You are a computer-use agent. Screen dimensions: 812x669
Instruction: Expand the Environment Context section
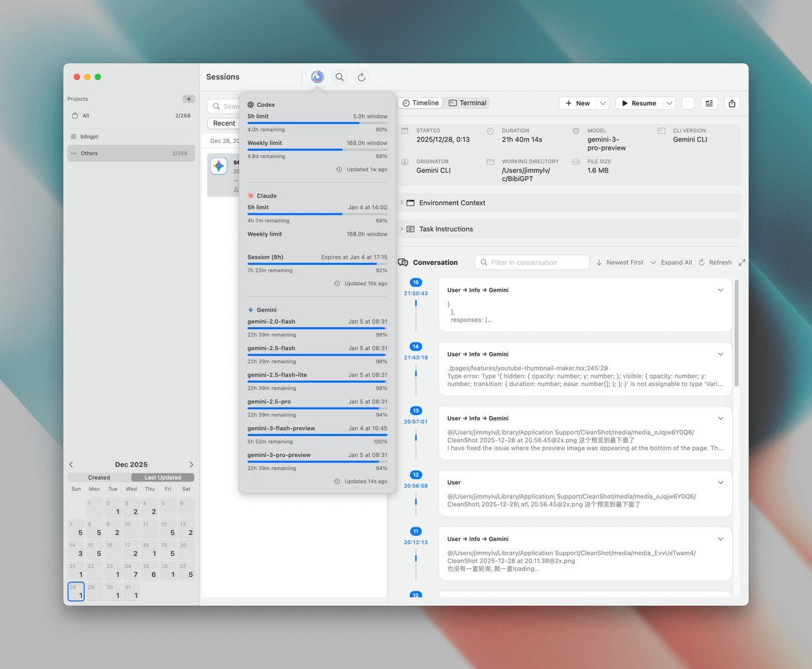[x=452, y=203]
